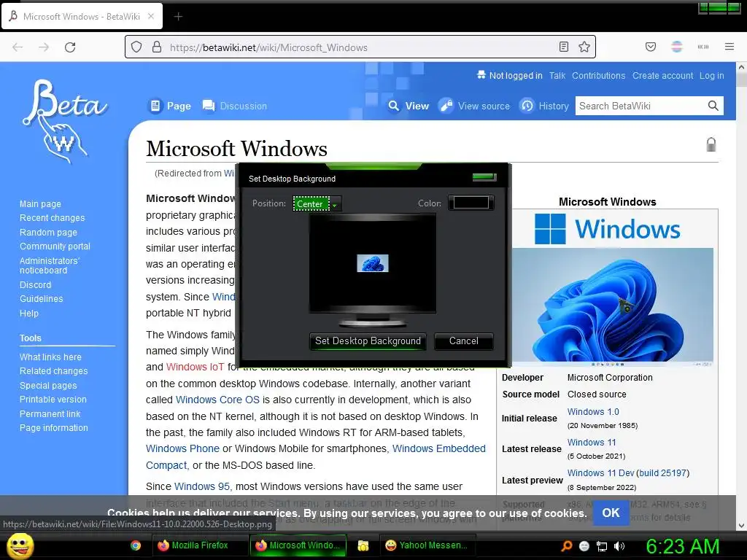The width and height of the screenshot is (747, 560).
Task: Open Guidelines sidebar link
Action: [x=41, y=298]
